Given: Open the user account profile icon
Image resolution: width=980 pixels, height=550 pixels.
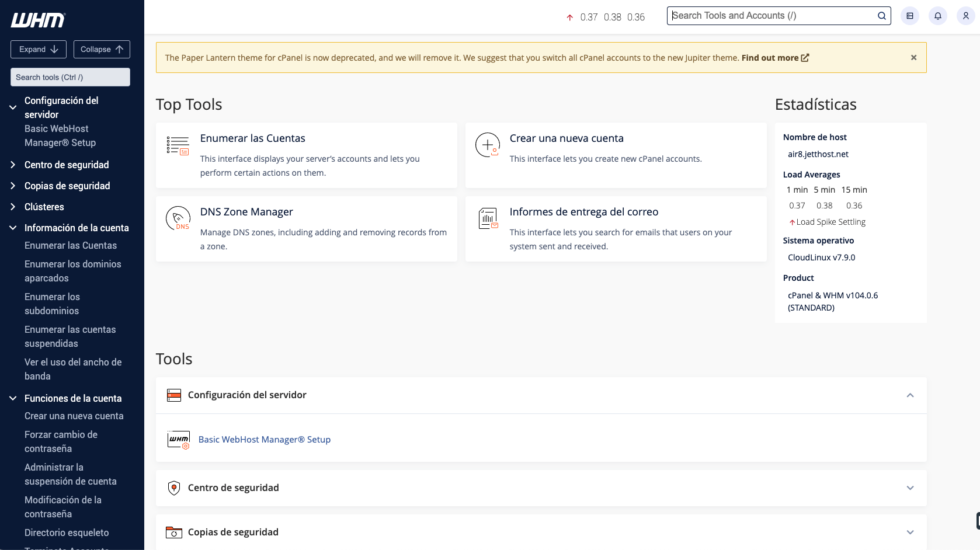Looking at the screenshot, I should (966, 16).
